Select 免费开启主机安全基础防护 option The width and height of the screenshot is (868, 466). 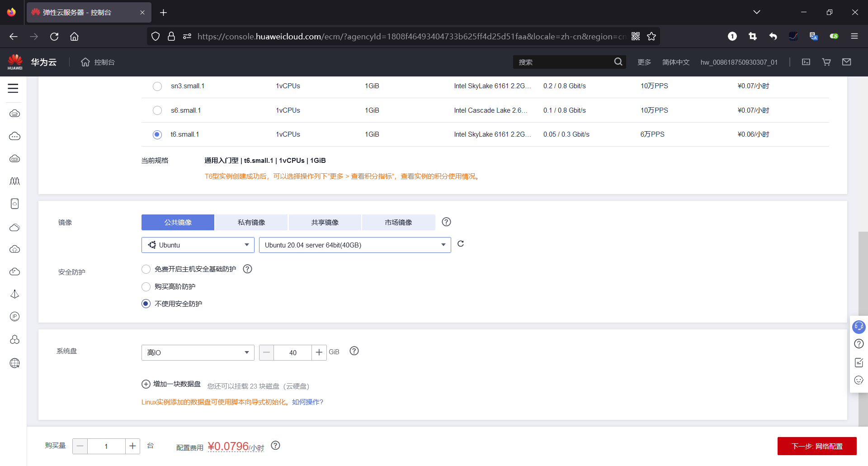(x=146, y=269)
